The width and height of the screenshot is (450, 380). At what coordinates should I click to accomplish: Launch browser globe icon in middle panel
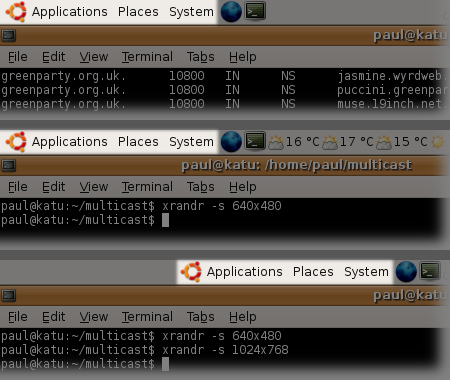coord(231,142)
